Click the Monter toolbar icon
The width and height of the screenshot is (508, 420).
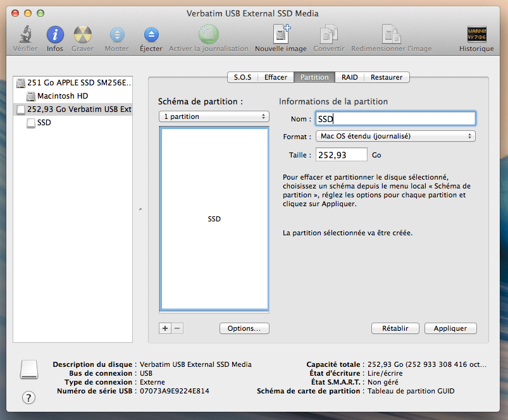point(117,35)
